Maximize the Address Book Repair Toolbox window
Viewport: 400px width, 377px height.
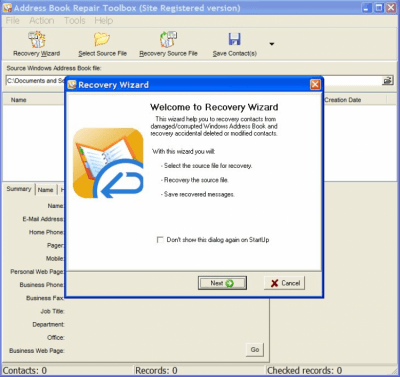(379, 8)
